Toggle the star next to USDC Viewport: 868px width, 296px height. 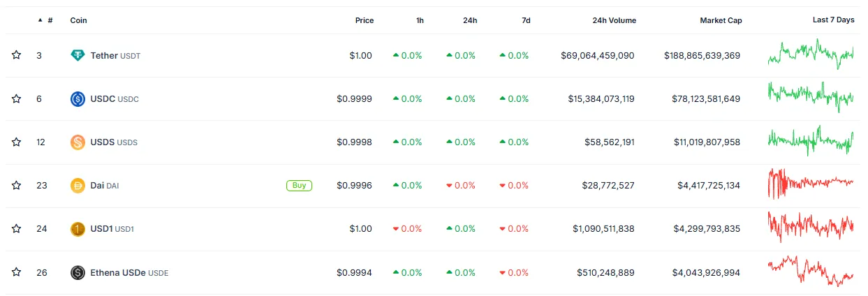click(x=16, y=99)
